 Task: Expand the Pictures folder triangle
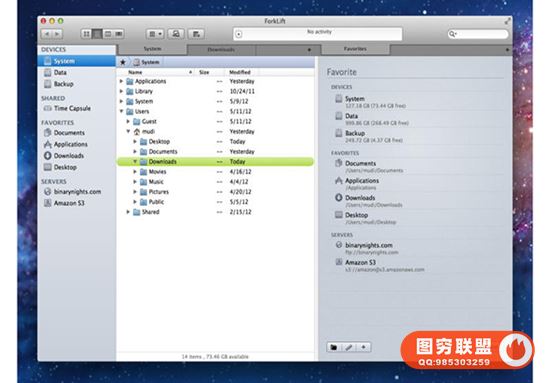(x=135, y=192)
